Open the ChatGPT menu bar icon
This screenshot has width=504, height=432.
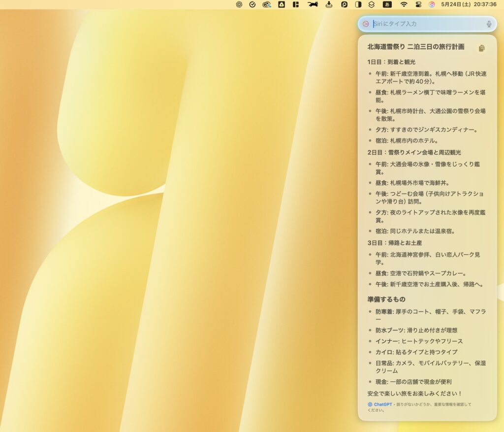[239, 4]
